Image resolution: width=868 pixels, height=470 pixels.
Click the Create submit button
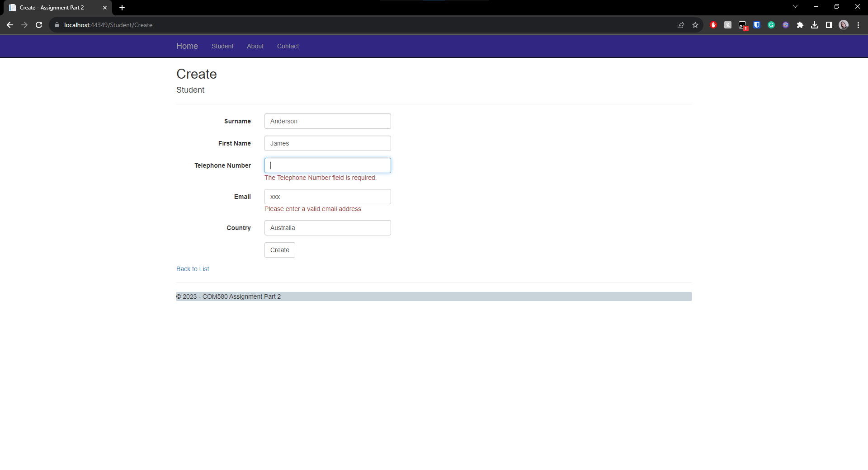tap(279, 250)
